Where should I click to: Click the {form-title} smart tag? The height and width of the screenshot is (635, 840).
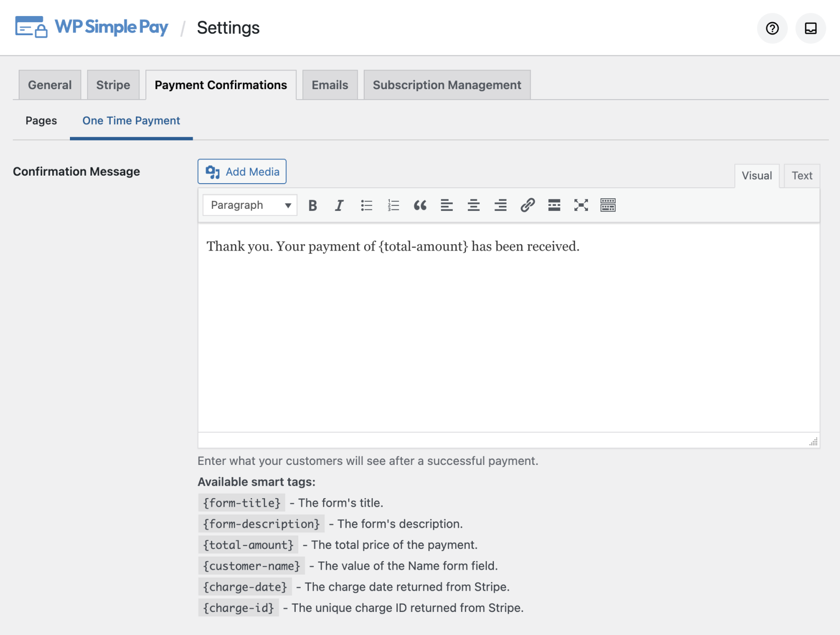click(x=241, y=503)
